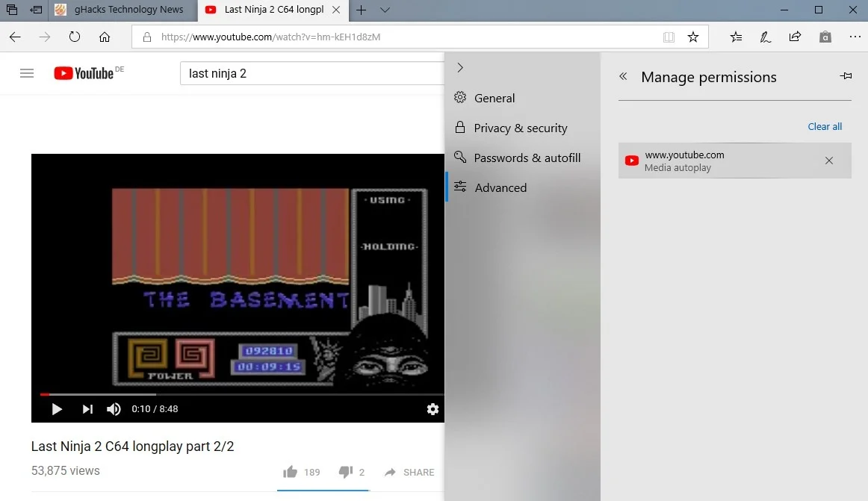The width and height of the screenshot is (868, 501).
Task: Dislike the video with thumbs down
Action: 345,472
